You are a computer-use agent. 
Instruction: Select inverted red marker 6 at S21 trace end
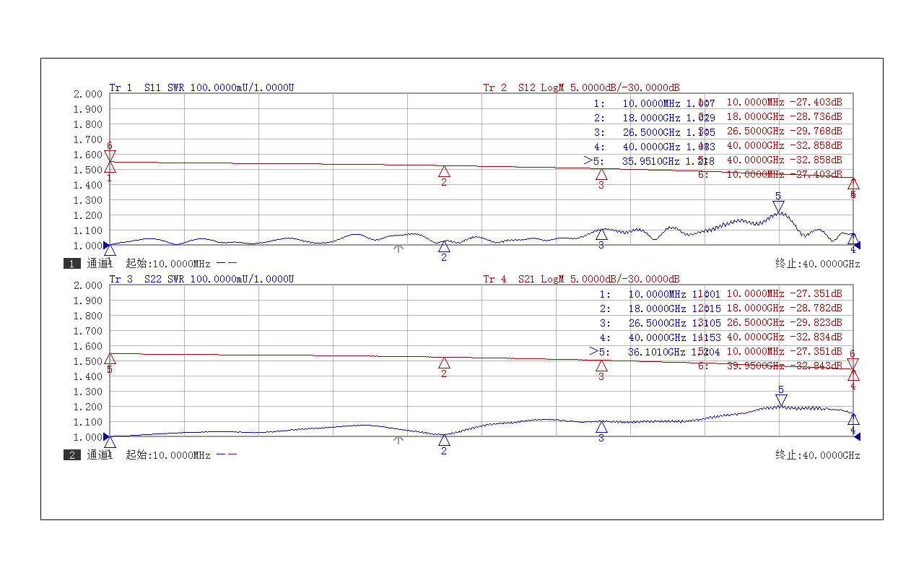pos(853,364)
